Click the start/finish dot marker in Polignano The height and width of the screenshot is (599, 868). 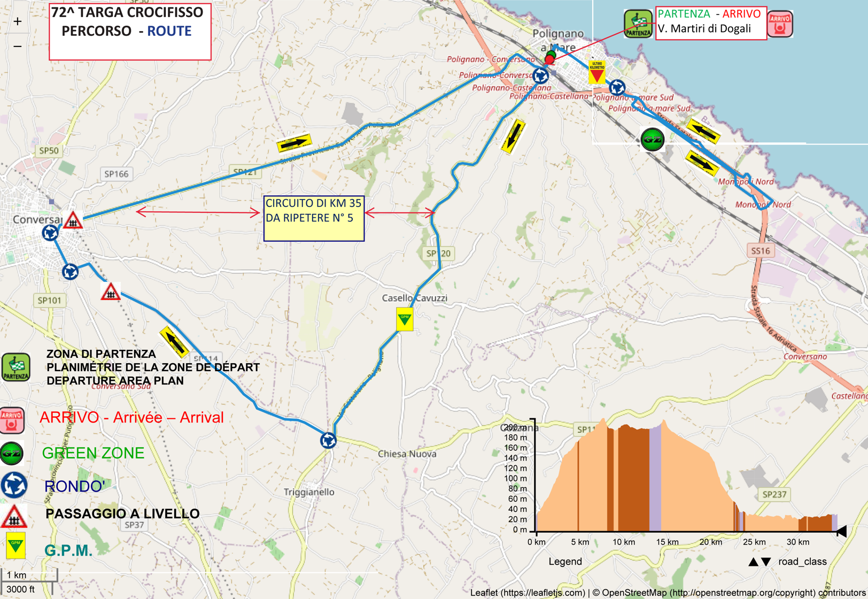(x=549, y=58)
